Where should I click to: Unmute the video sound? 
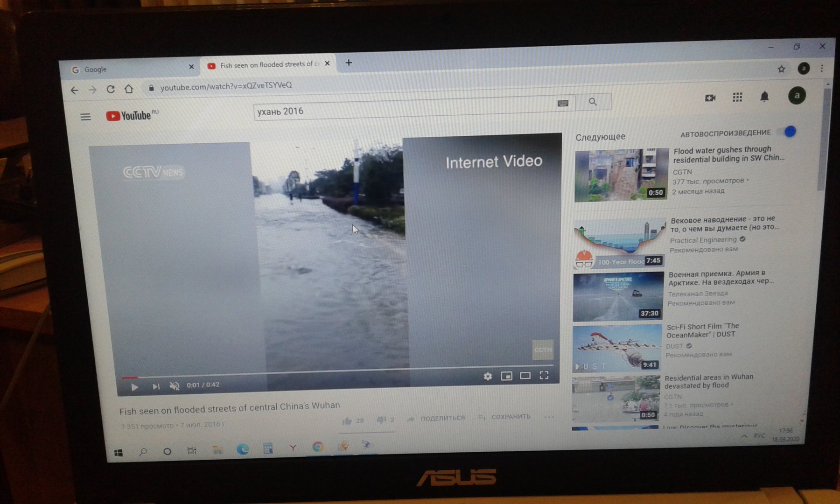(174, 386)
